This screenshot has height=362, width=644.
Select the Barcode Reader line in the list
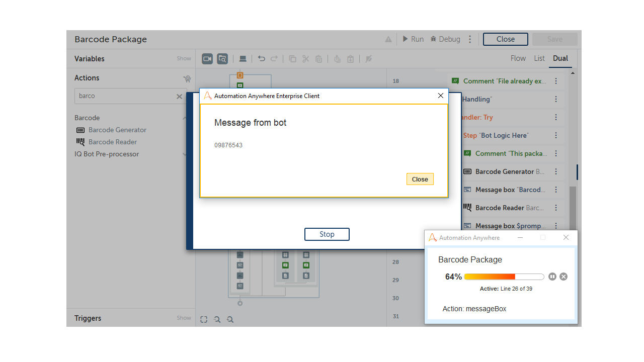tap(512, 208)
